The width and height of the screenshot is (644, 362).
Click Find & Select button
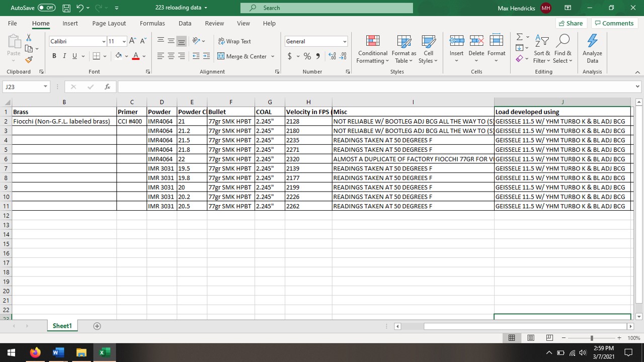[562, 49]
